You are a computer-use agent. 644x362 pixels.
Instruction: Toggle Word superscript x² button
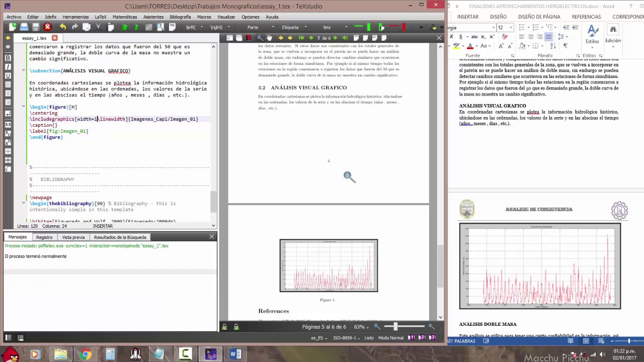(x=492, y=37)
